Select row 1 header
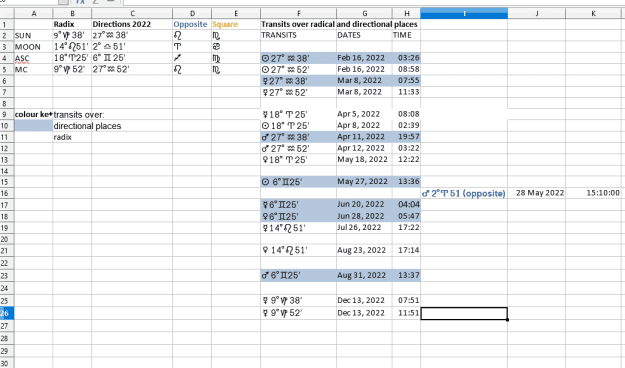This screenshot has height=368, width=625. pyautogui.click(x=7, y=24)
